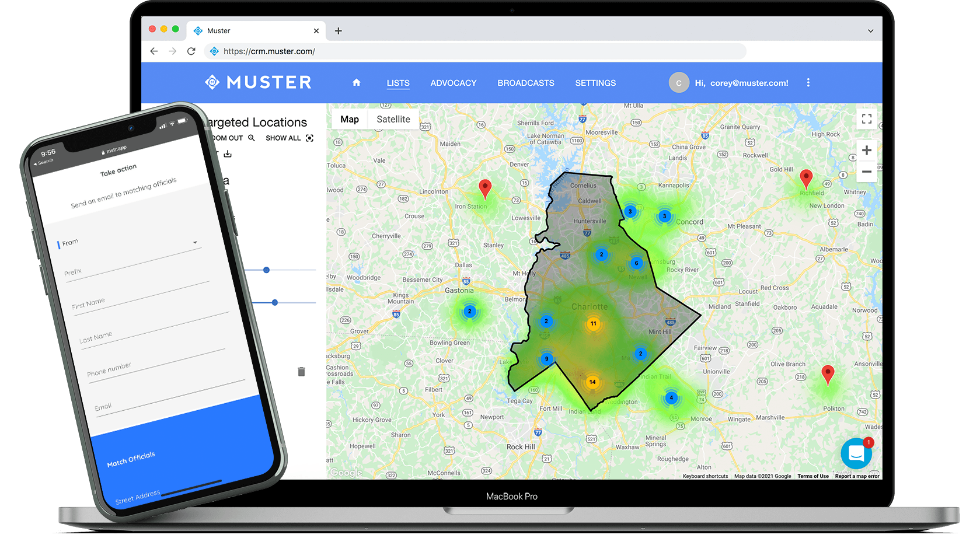
Task: Select the Map view tab
Action: (x=350, y=119)
